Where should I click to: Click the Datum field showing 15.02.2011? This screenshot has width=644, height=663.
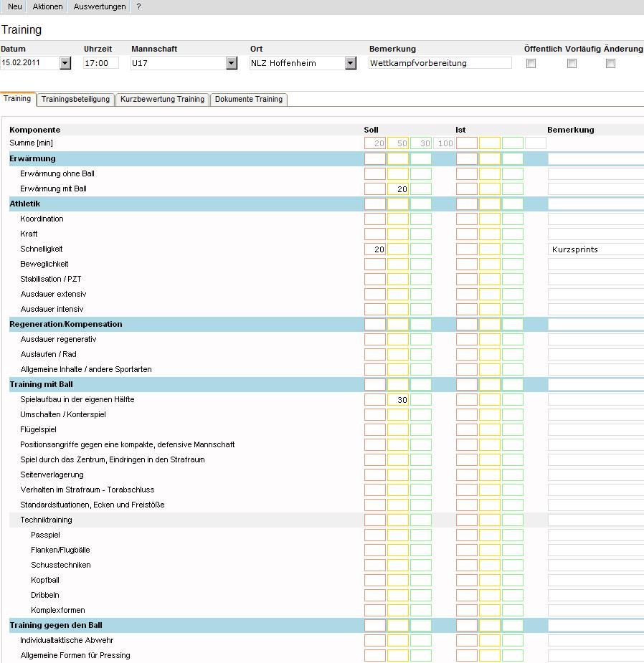click(x=30, y=63)
